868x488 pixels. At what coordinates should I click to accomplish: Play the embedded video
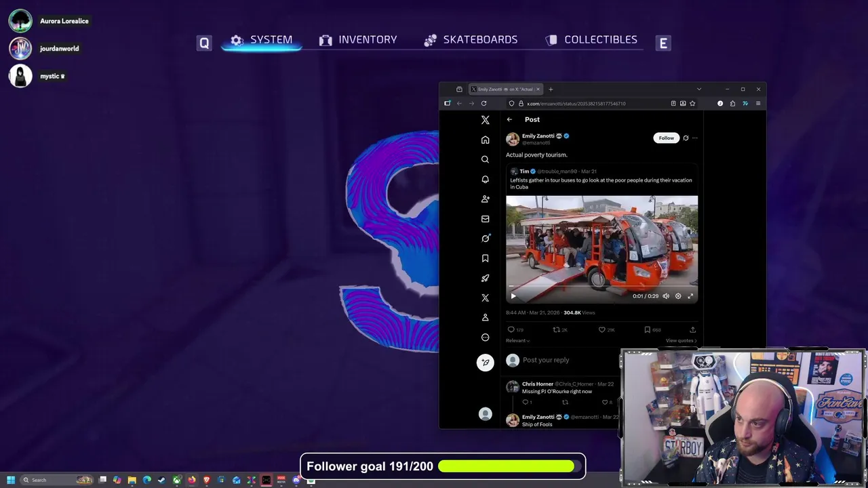click(x=513, y=296)
